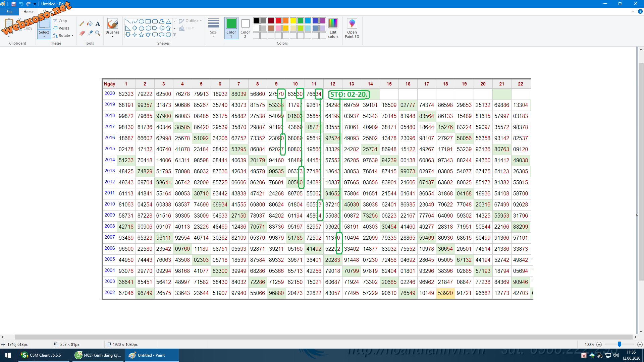This screenshot has width=644, height=362.
Task: Pick the Right triangle shape
Action: click(128, 28)
